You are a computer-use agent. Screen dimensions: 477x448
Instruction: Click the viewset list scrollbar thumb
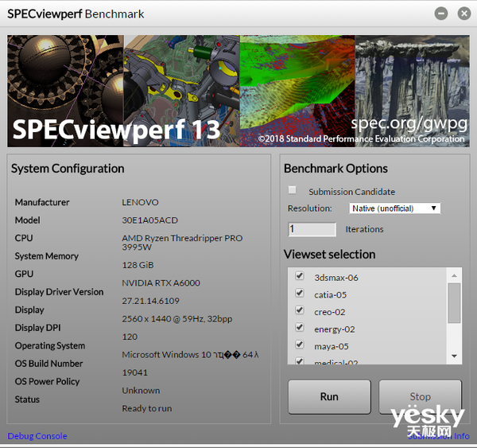coord(454,301)
